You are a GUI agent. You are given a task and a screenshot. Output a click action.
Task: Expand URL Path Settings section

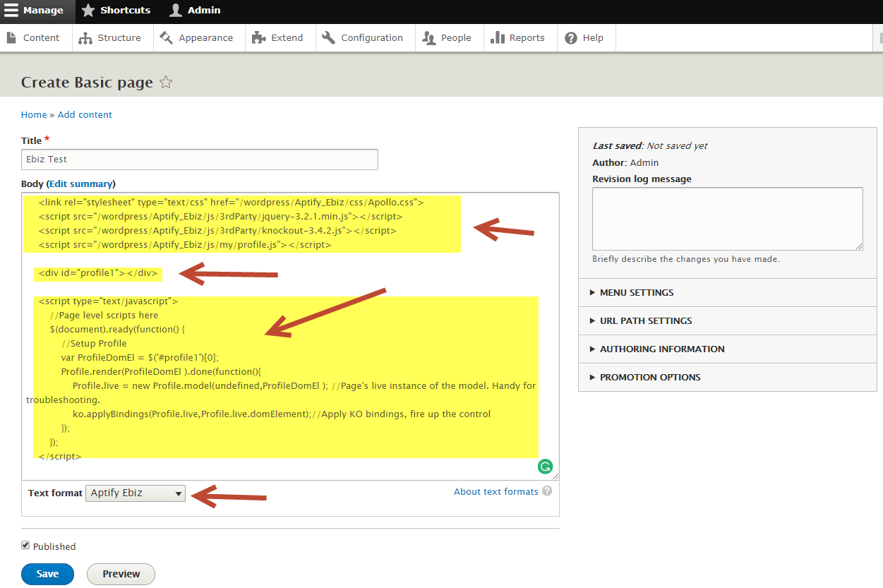(x=728, y=320)
